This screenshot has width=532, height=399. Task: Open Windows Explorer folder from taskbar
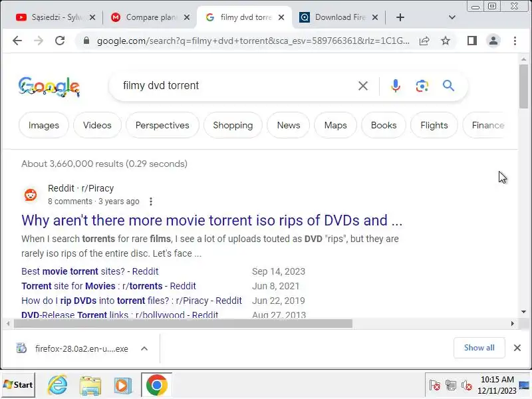pyautogui.click(x=90, y=386)
